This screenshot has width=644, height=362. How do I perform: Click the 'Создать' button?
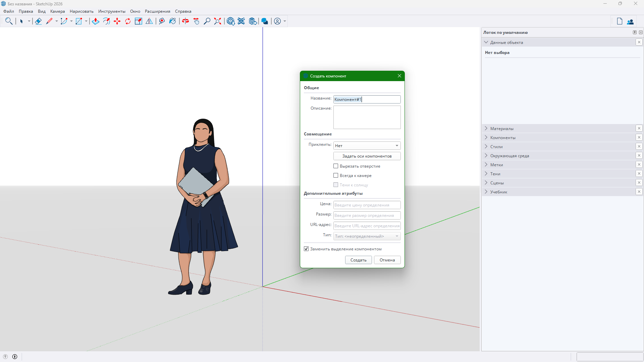point(358,260)
